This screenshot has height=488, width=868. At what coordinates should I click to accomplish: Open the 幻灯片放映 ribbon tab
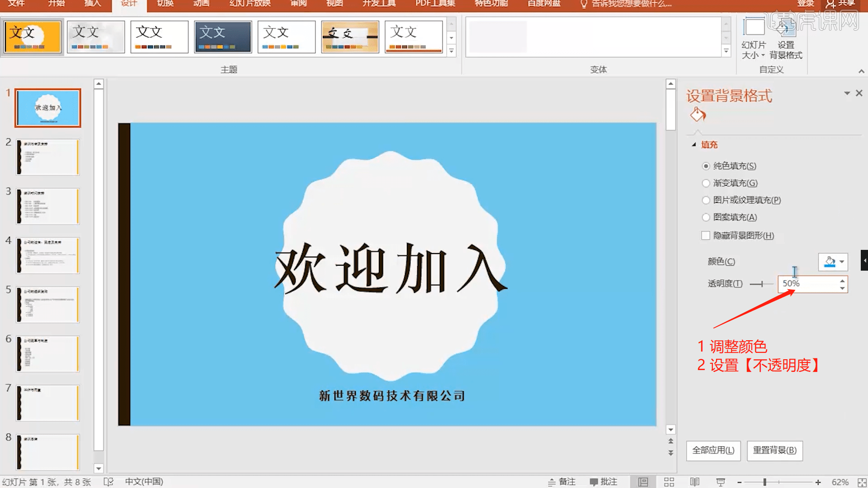tap(250, 4)
